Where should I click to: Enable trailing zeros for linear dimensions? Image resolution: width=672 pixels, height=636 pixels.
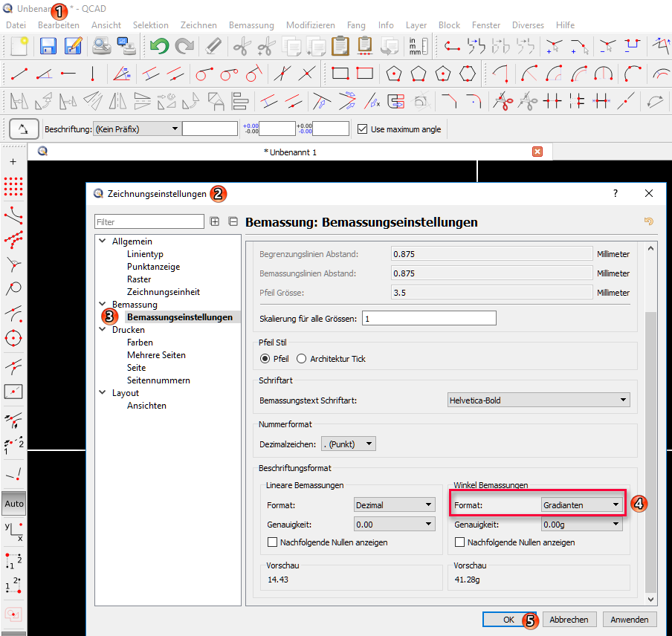(273, 542)
